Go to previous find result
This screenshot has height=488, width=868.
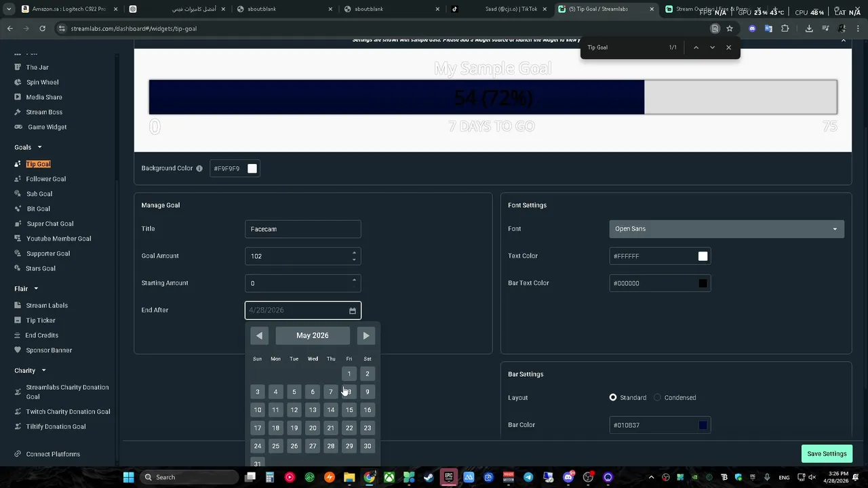coord(696,47)
